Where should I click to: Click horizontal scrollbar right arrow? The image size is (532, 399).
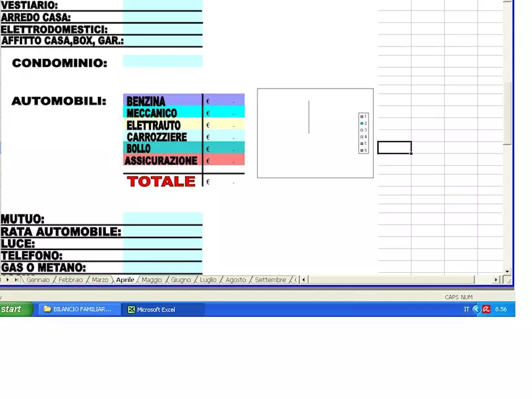(x=496, y=280)
